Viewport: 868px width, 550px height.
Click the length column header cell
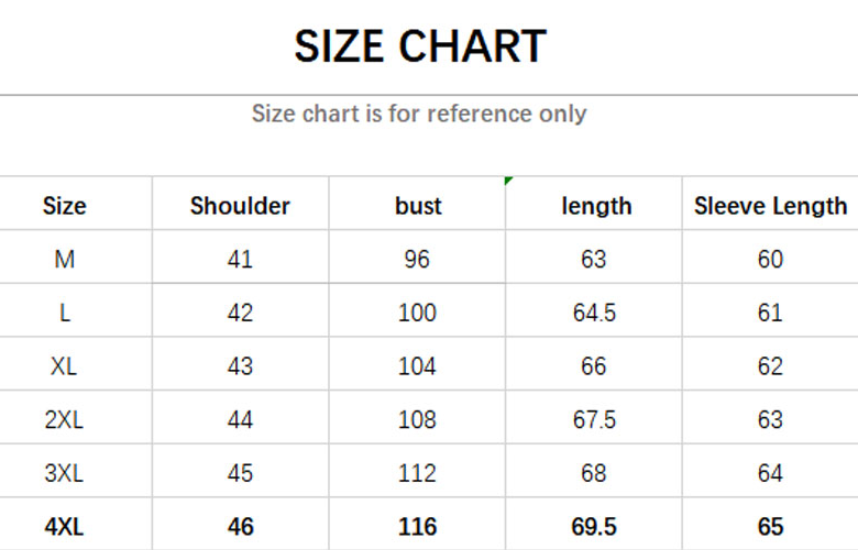[596, 206]
